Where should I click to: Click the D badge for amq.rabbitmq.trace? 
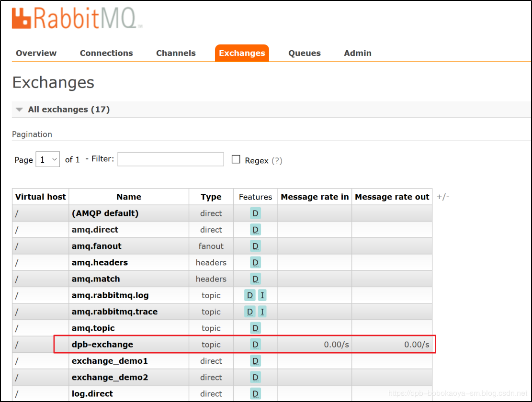pyautogui.click(x=249, y=312)
